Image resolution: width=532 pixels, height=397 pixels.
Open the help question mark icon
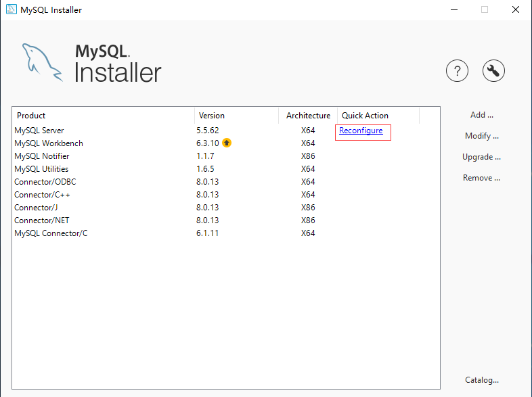click(457, 71)
